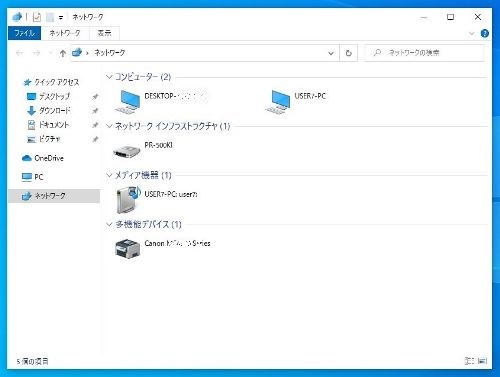
Task: Click the network icon in the address bar
Action: click(x=77, y=52)
